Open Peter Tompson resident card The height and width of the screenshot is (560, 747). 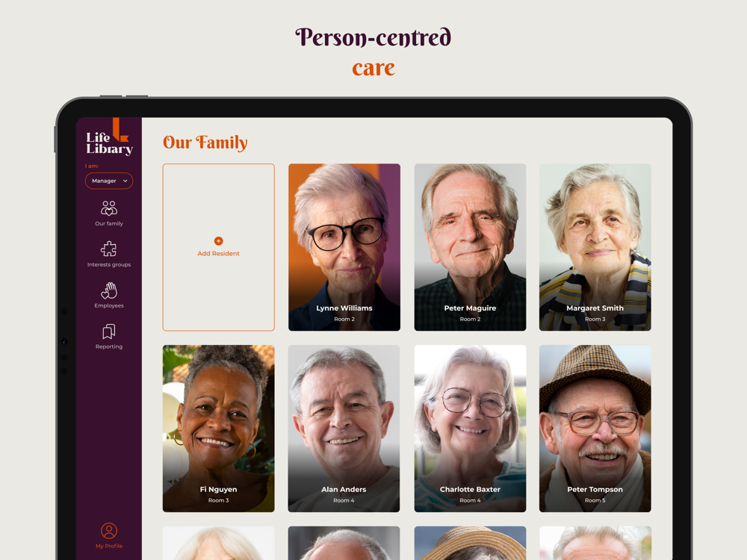click(x=595, y=429)
